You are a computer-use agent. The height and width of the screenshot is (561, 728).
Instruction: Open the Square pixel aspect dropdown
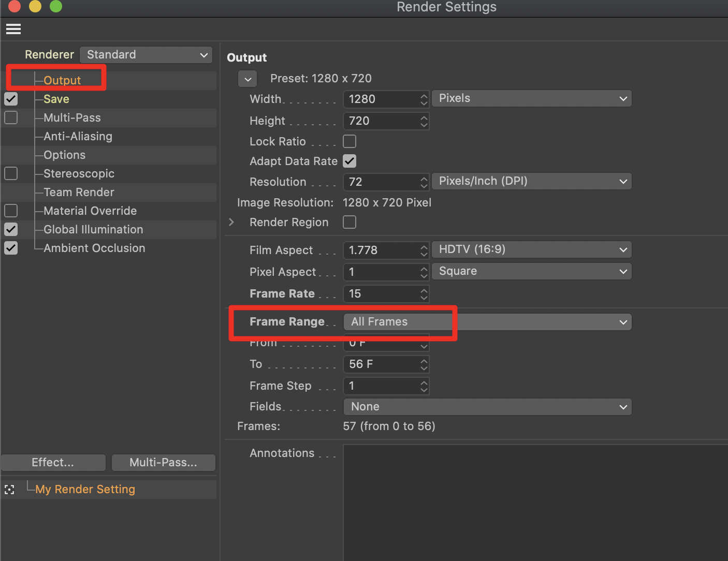pos(532,271)
